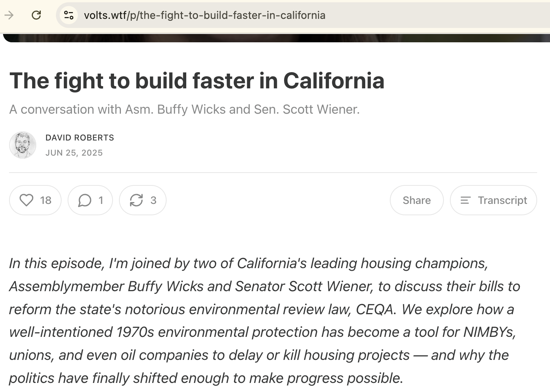Click the italic episode intro paragraph
The image size is (550, 392).
tap(264, 321)
